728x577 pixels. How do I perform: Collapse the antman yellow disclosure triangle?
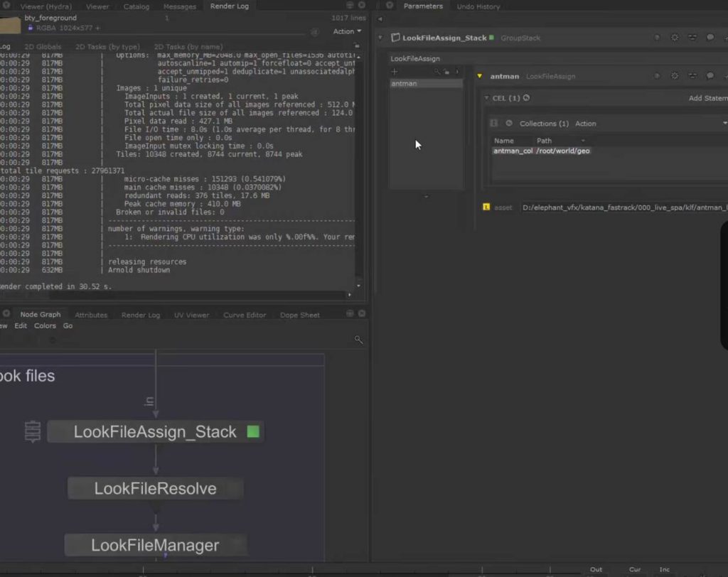coord(481,76)
